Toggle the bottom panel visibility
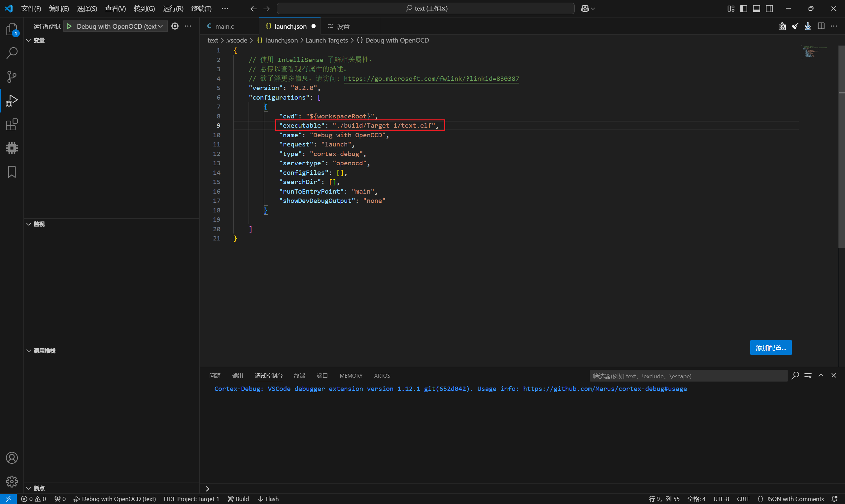845x504 pixels. tap(756, 9)
